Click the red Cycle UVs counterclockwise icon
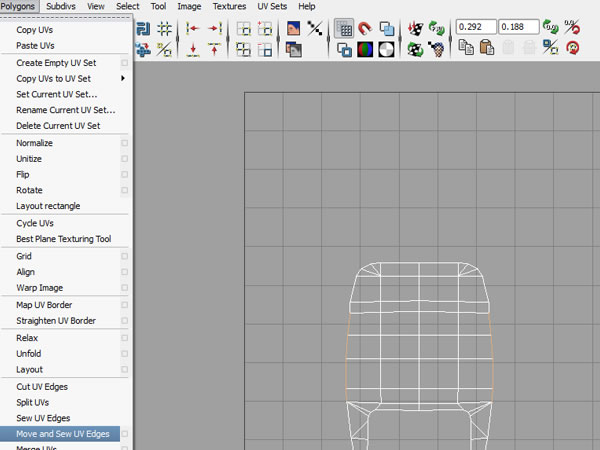This screenshot has height=450, width=600. click(x=572, y=48)
